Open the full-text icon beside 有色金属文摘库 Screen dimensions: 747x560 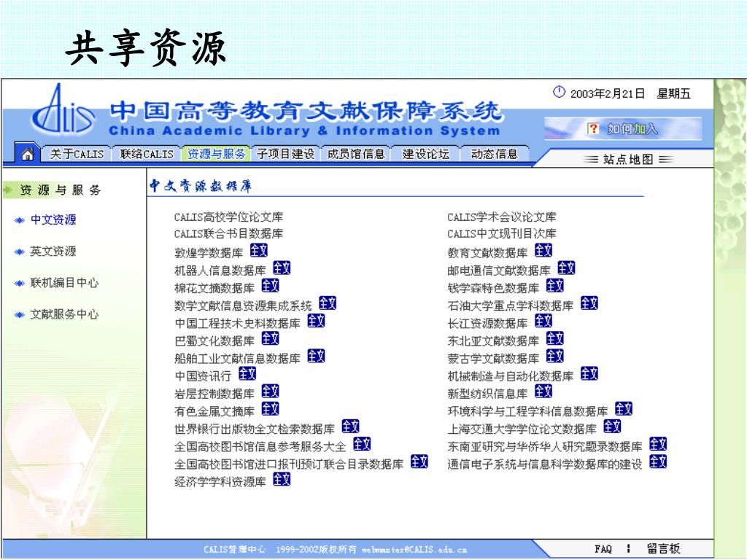tap(270, 409)
